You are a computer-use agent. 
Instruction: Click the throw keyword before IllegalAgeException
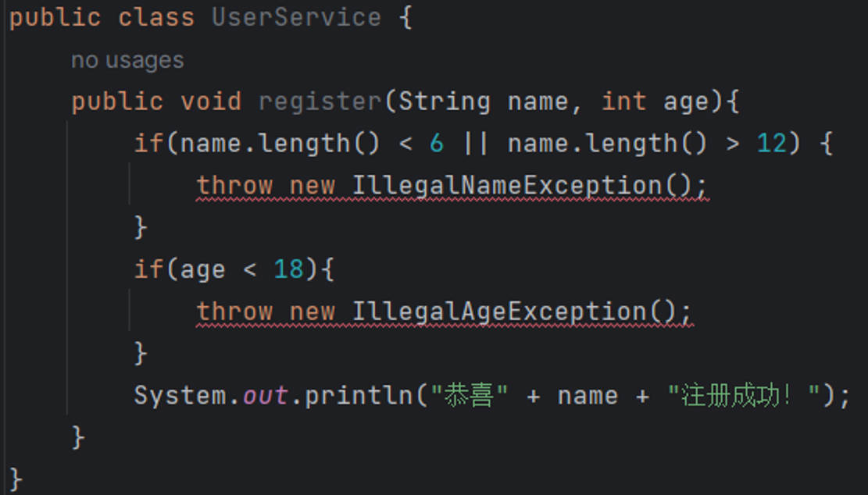click(234, 312)
